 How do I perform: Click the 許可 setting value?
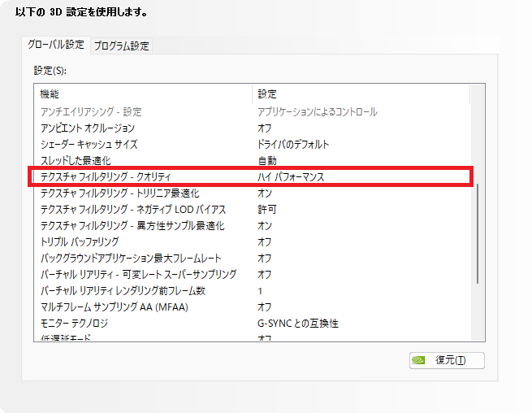(267, 210)
